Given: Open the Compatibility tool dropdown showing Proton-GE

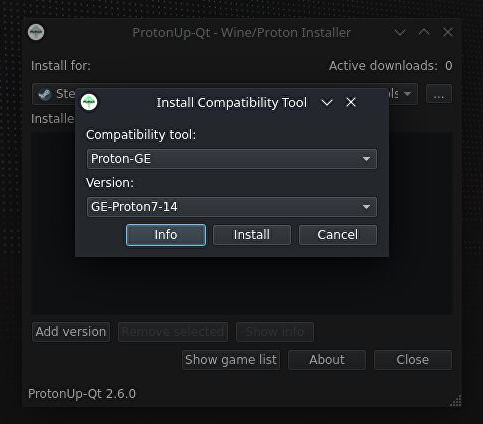Looking at the screenshot, I should click(x=232, y=159).
